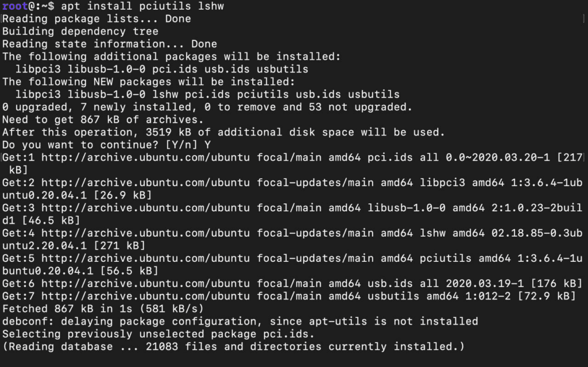588x367 pixels.
Task: Click the '0 upgraded, 7 newly installed' line
Action: [207, 107]
